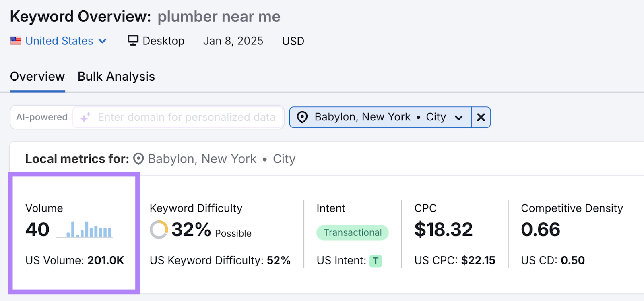This screenshot has height=301, width=644.
Task: Click the United States flag icon
Action: [15, 40]
